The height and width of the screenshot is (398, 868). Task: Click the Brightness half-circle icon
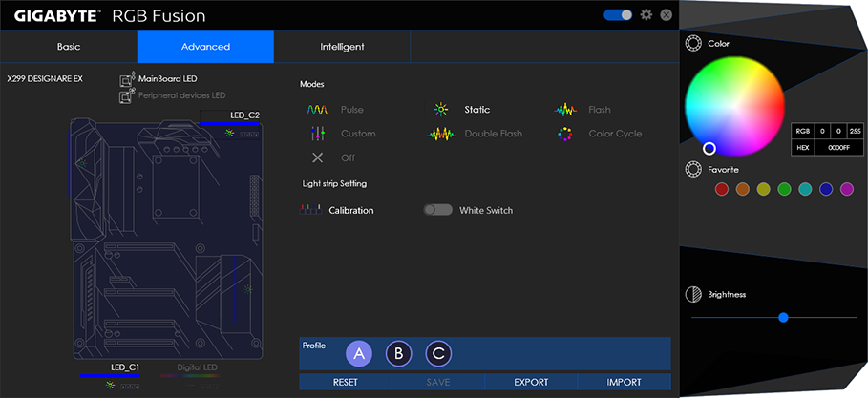pyautogui.click(x=692, y=295)
